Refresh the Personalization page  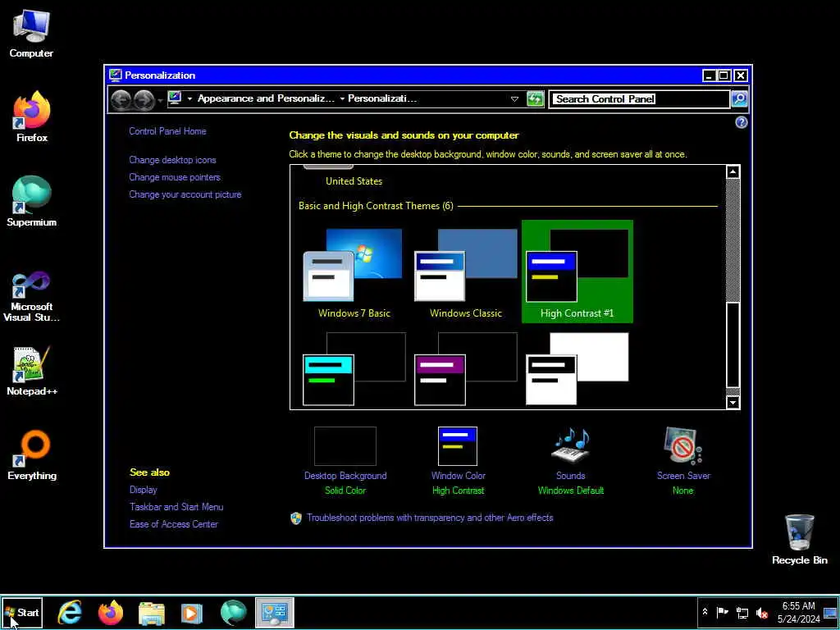535,98
